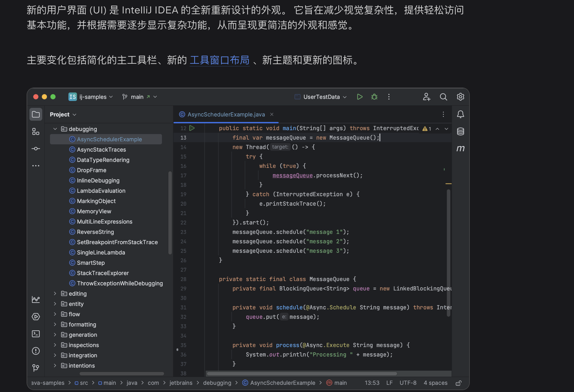Open the 工具窗口布局 link

220,60
